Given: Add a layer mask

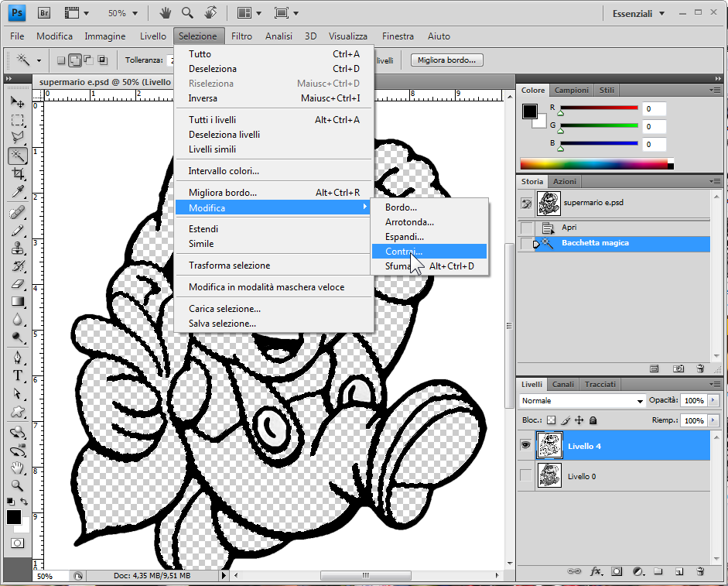Looking at the screenshot, I should [x=617, y=571].
